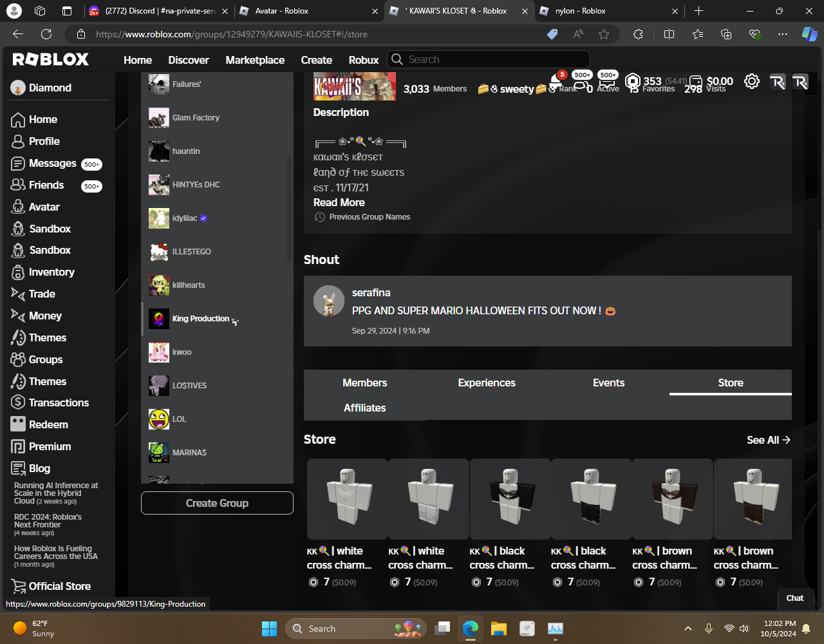
Task: Click the Edge shopping price tag icon
Action: coord(552,34)
